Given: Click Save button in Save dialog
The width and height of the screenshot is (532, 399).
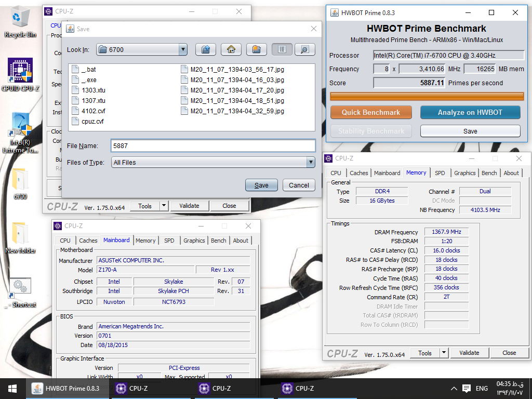Looking at the screenshot, I should [x=261, y=185].
